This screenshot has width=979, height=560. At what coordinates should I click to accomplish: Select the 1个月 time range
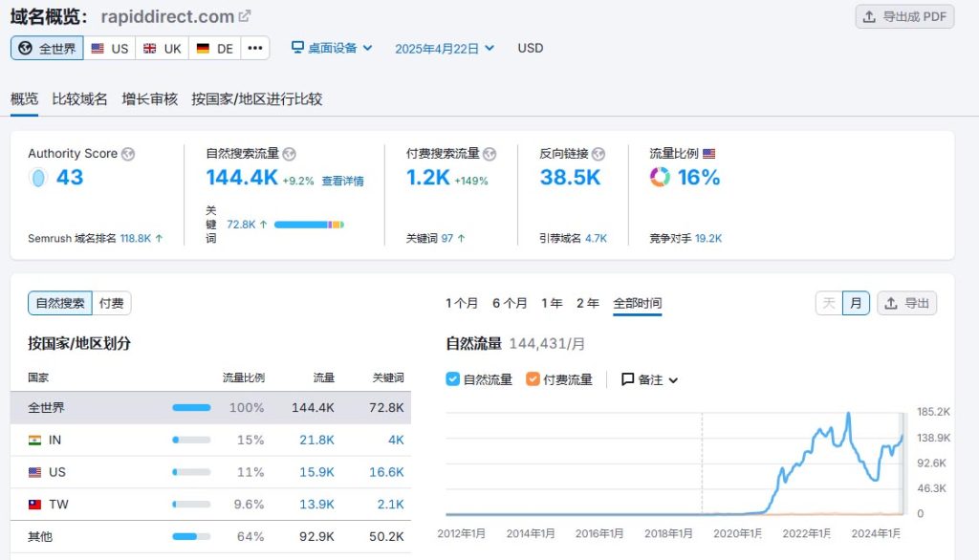[x=462, y=303]
